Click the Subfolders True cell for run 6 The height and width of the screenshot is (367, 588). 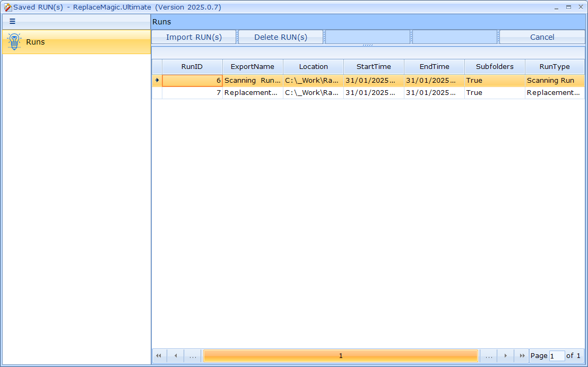click(494, 81)
